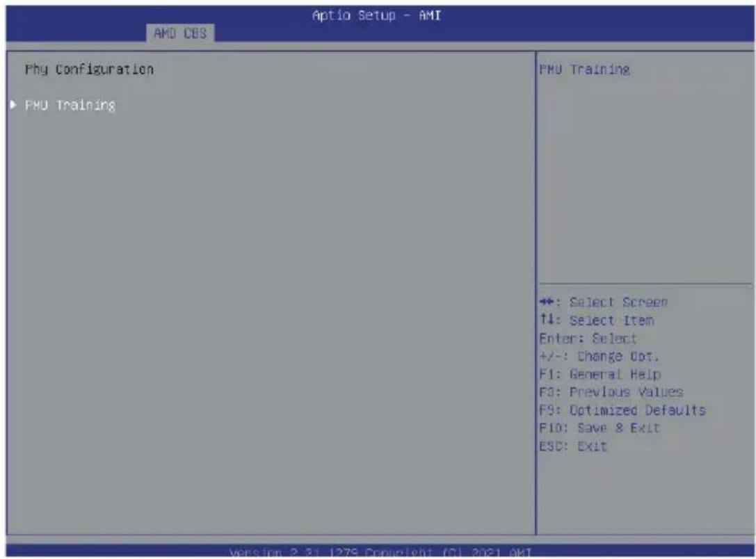Viewport: 756px width, 559px height.
Task: Click the F10: Save & Exit hint
Action: coord(600,428)
